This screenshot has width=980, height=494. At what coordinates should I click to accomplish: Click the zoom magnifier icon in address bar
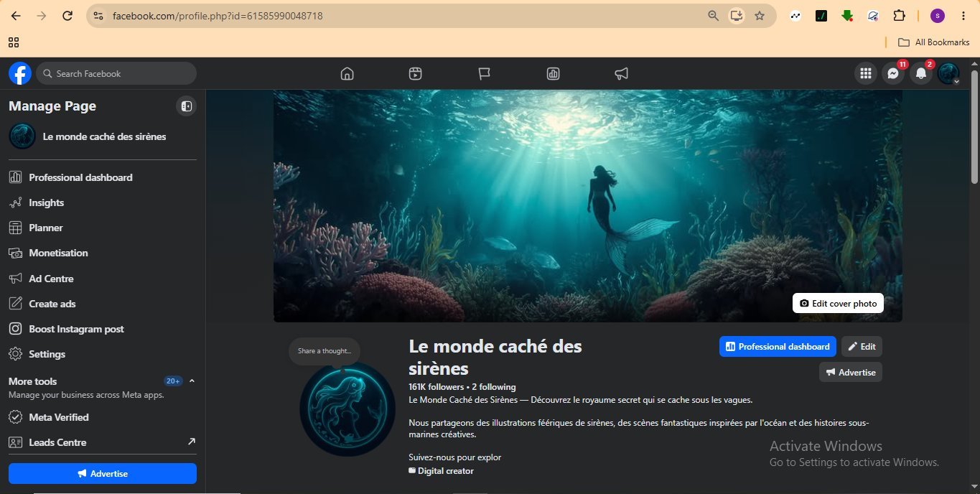[714, 15]
